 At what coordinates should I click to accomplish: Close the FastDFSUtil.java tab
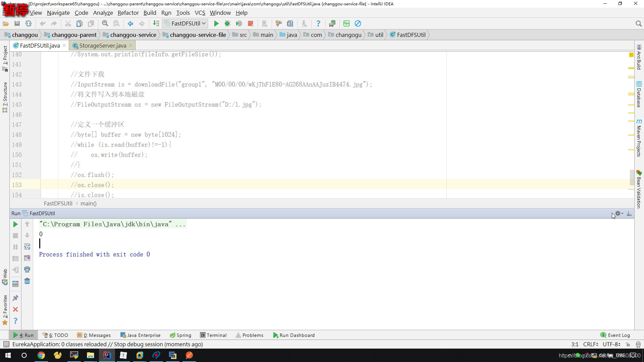pos(64,46)
